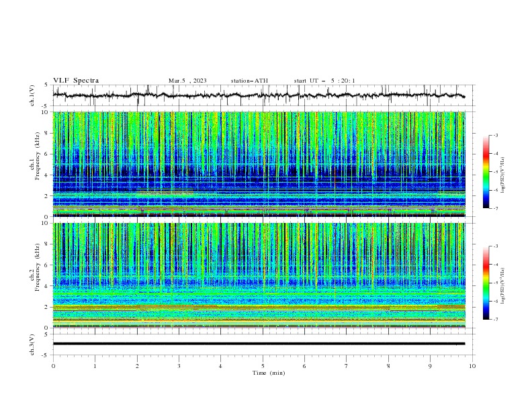
Task: Click the 'Mar.5 , 2023' date label
Action: [x=187, y=81]
